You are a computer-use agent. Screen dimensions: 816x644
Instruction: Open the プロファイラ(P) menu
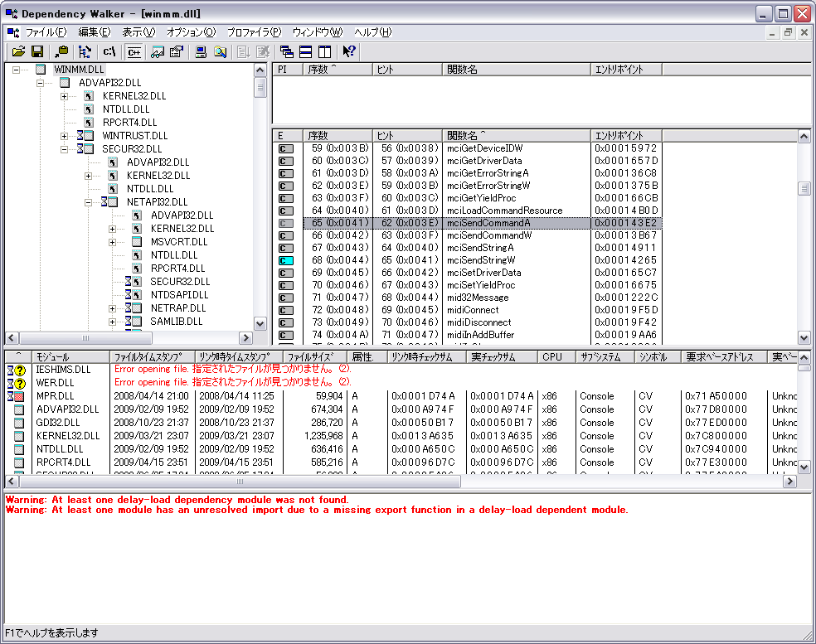tap(254, 32)
